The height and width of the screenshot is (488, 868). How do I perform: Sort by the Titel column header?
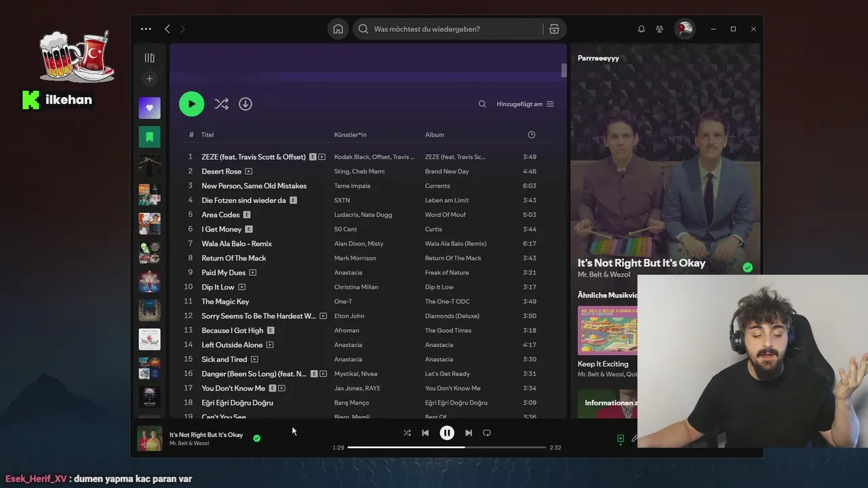coord(208,135)
